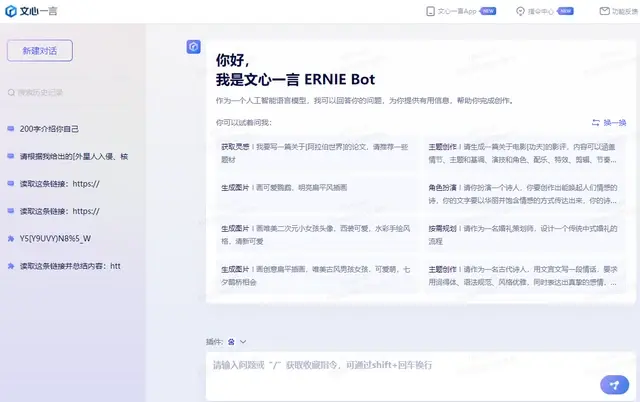
Task: Choose 主题创作 古代诗人 文言文 prompt
Action: tap(524, 276)
